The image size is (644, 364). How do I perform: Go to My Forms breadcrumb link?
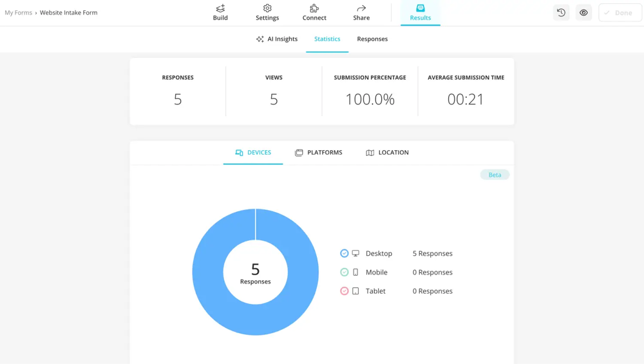(18, 13)
